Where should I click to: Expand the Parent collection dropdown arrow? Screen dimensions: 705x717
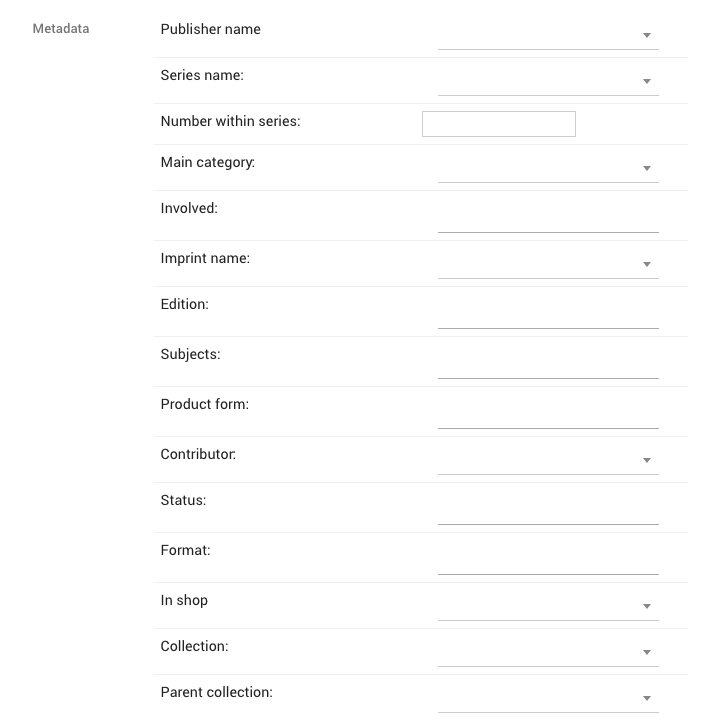647,699
